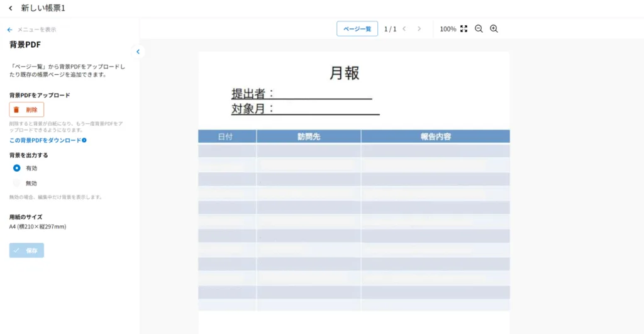Click the 新しい帳票1 title
Viewport: 644px width, 334px height.
click(x=43, y=8)
